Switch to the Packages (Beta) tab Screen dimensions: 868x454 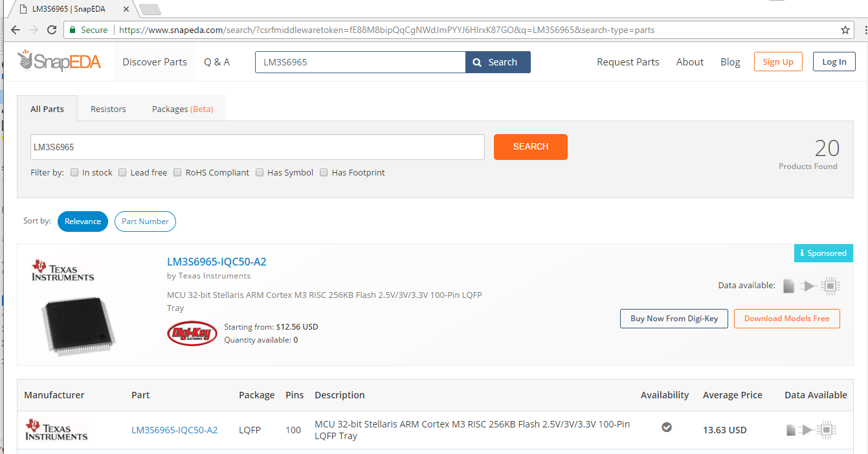click(183, 109)
